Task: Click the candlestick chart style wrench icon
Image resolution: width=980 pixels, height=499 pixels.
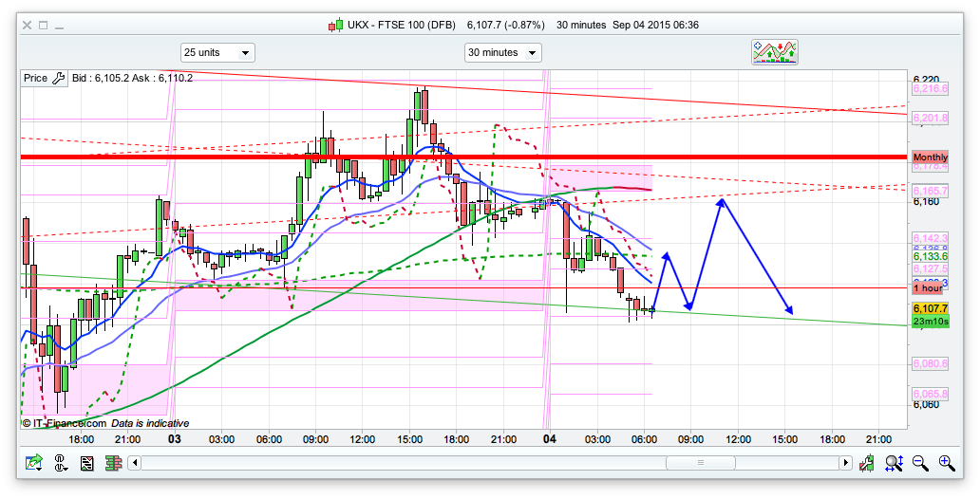Action: [867, 463]
